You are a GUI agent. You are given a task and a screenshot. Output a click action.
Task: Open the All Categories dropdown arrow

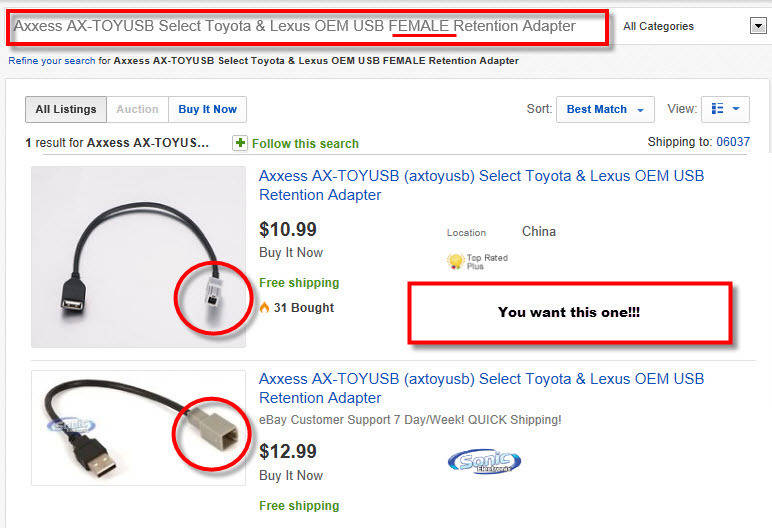click(758, 26)
